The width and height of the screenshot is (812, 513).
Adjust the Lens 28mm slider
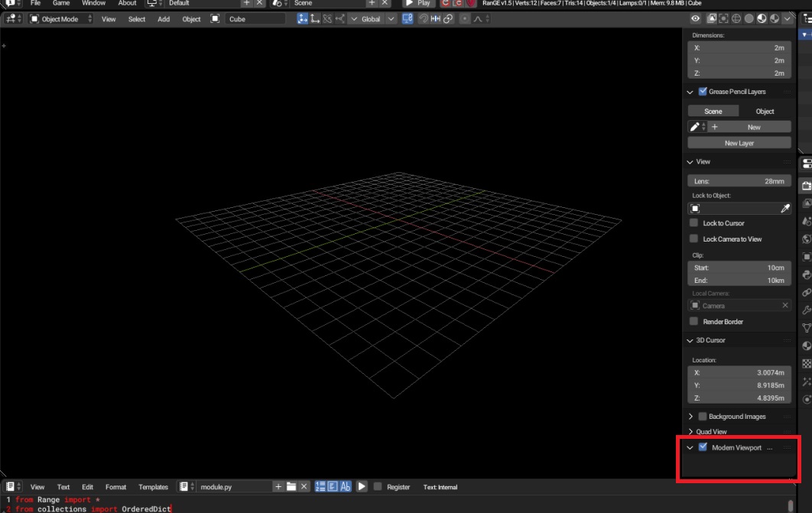pyautogui.click(x=739, y=181)
